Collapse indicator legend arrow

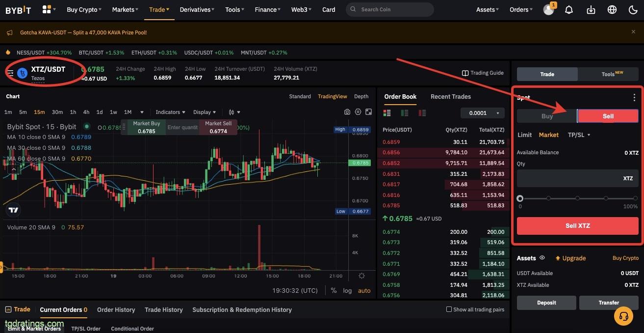click(14, 169)
